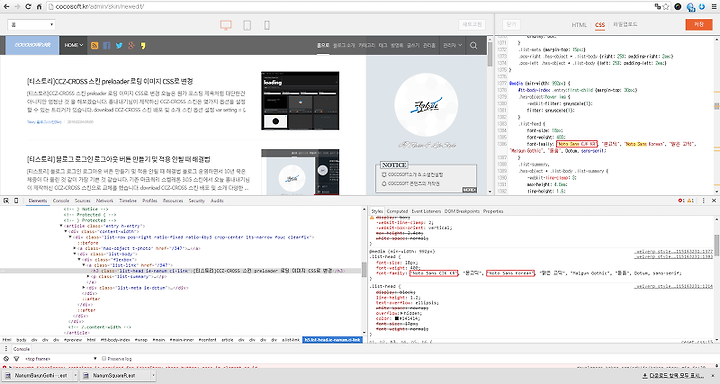Open the RSS feed icon in blog header
The image size is (720, 384).
pos(95,45)
